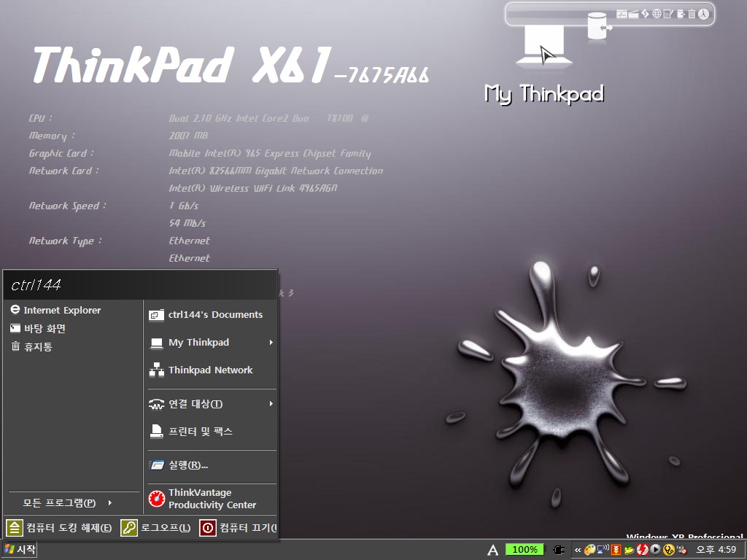Click the 로그오프(L) button
Image resolution: width=747 pixels, height=560 pixels.
[156, 528]
